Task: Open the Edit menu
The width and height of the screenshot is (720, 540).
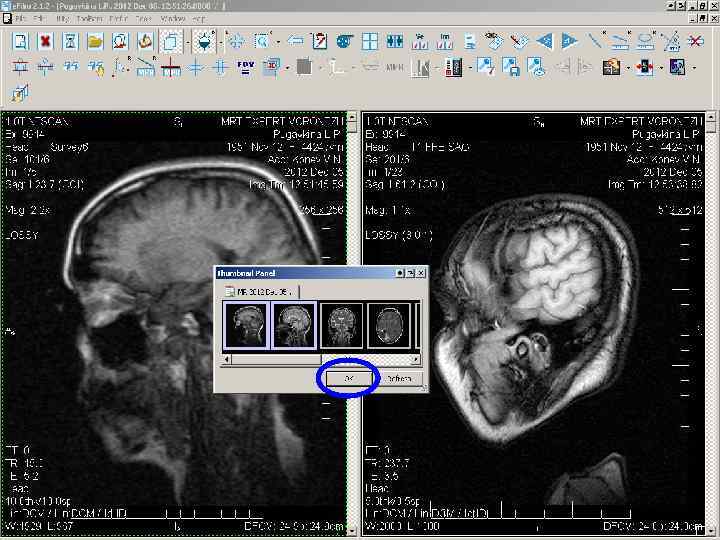Action: click(39, 19)
